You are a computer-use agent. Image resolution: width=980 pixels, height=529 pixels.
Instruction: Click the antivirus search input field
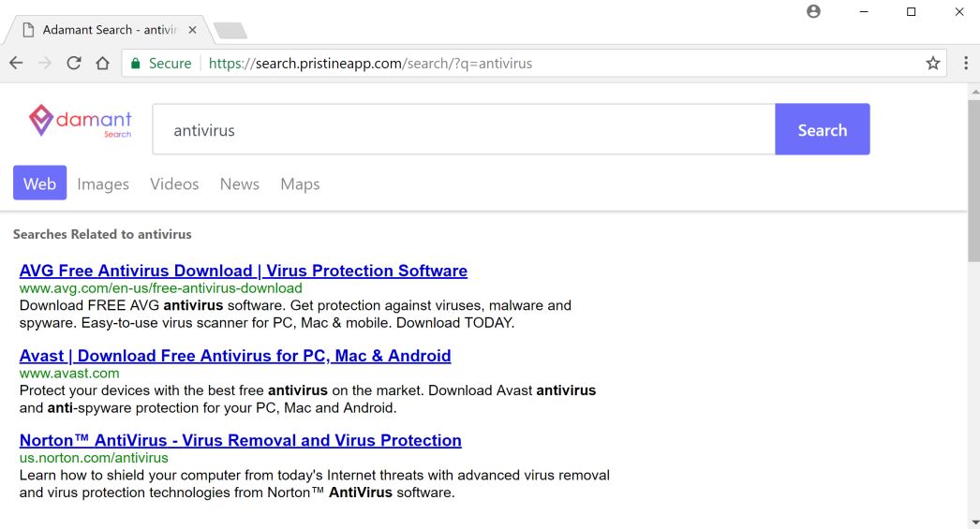(464, 130)
